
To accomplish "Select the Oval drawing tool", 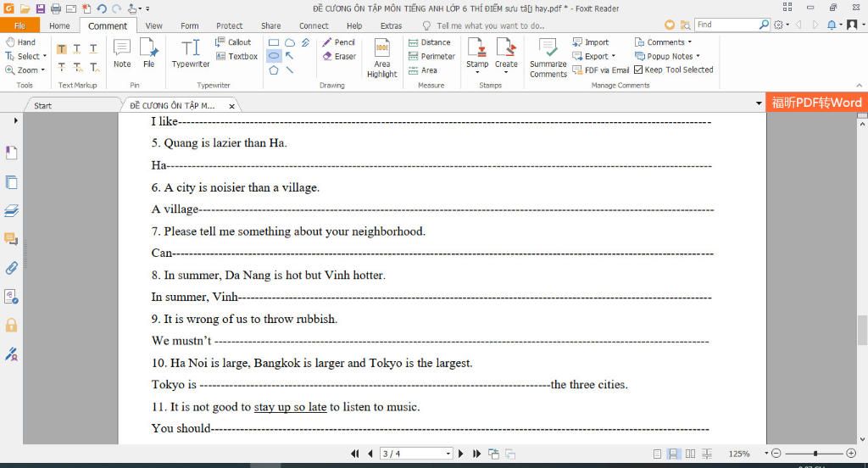I will (274, 56).
